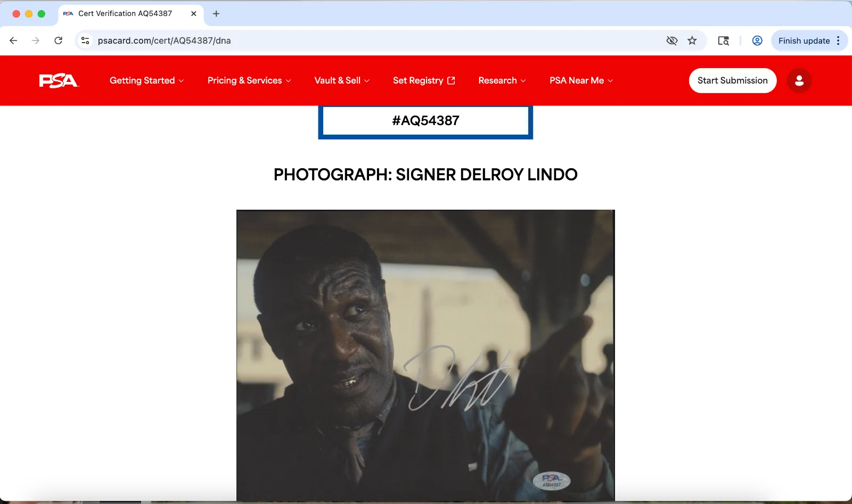Open Set Registry external link
852x504 pixels.
[x=424, y=80]
